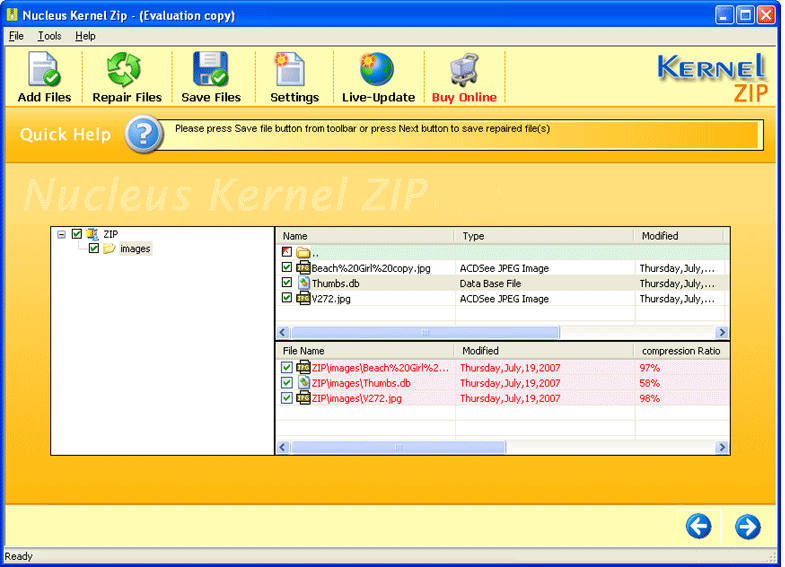The image size is (785, 567).
Task: Click JPG icon of Beach%20Girl%20copy.jpg in Name list
Action: point(303,267)
